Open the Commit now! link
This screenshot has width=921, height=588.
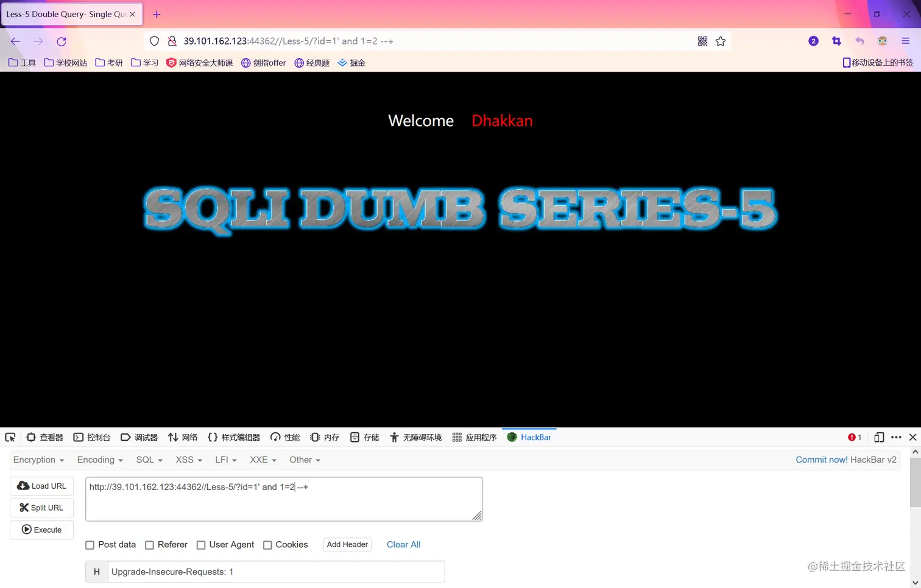(822, 460)
